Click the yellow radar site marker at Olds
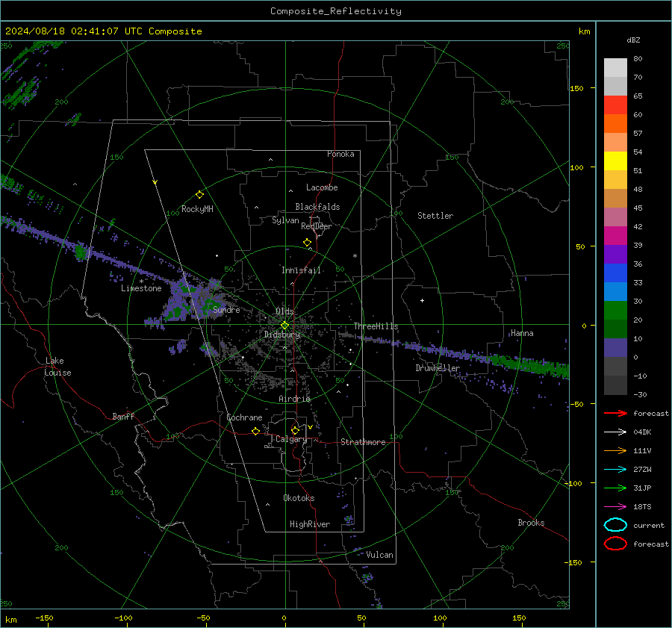 click(284, 325)
